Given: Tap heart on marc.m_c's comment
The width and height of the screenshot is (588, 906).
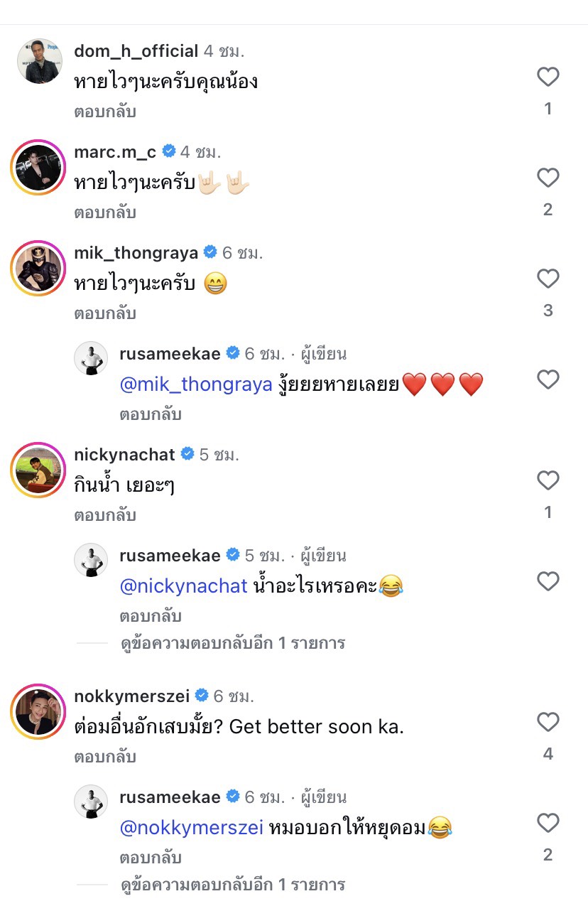Looking at the screenshot, I should tap(548, 178).
